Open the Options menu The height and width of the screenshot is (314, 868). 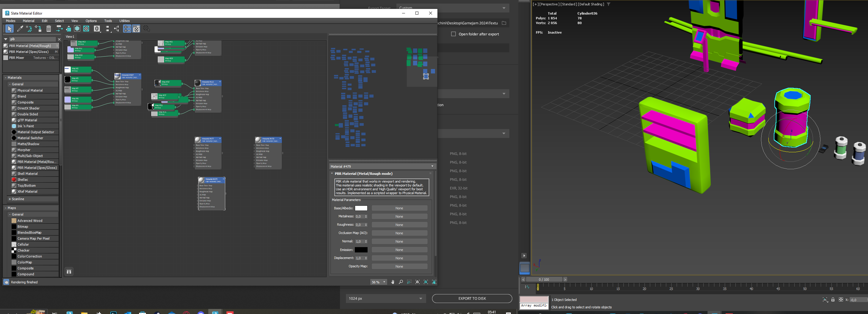(x=91, y=21)
